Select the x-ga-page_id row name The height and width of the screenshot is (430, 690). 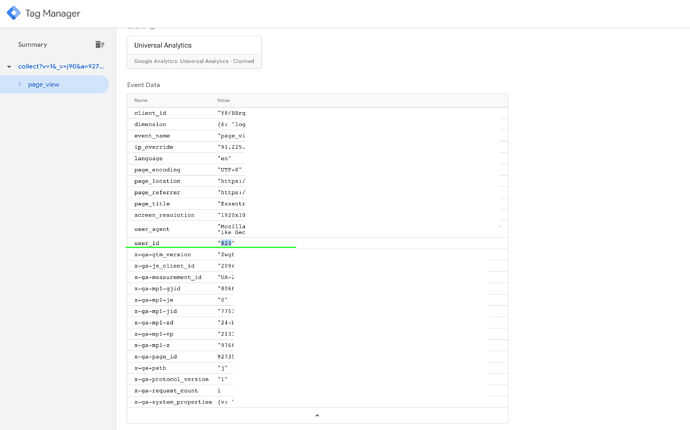(x=155, y=357)
